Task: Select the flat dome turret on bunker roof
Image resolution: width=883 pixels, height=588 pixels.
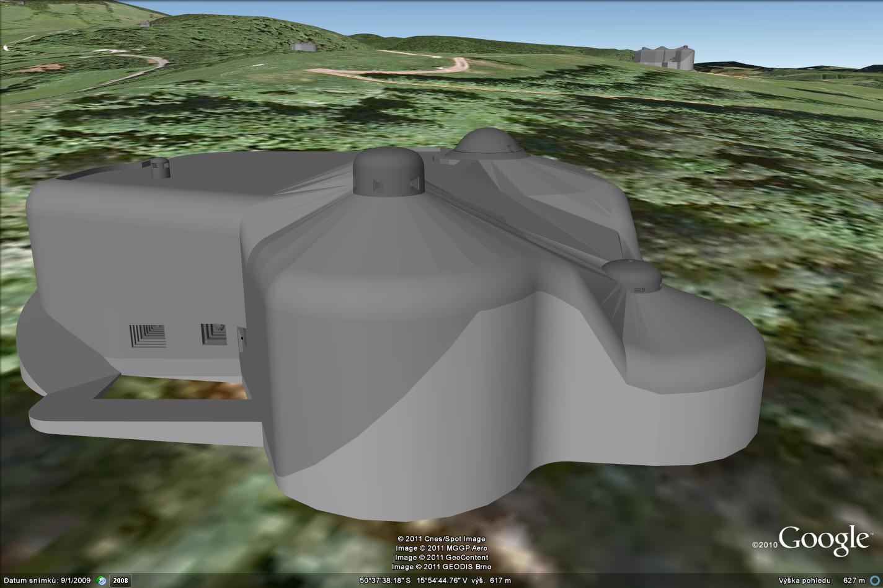Action: coord(487,145)
